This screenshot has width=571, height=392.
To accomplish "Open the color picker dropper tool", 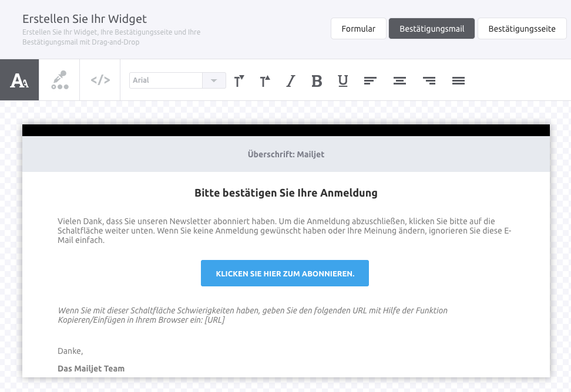I will 59,80.
